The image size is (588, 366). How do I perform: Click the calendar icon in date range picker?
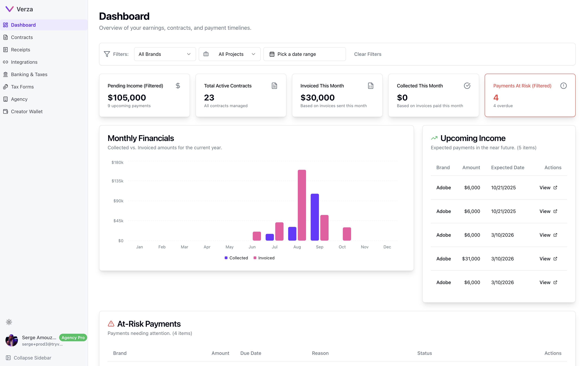click(272, 54)
